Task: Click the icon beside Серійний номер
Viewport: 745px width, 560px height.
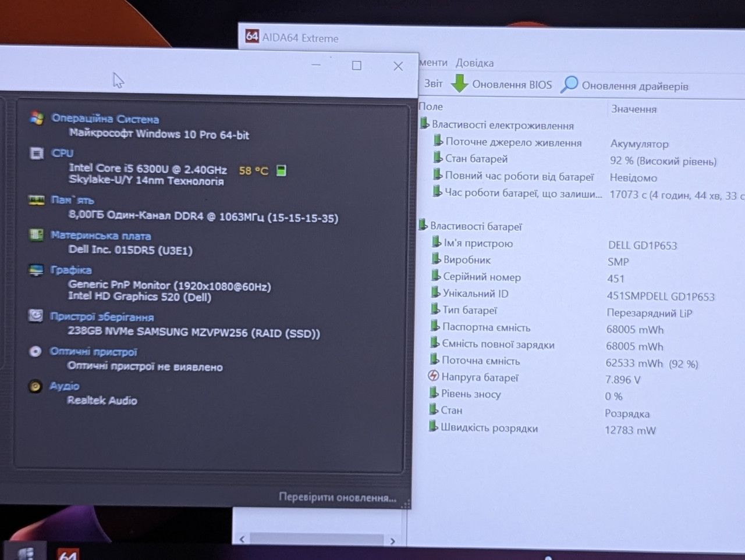Action: (435, 276)
